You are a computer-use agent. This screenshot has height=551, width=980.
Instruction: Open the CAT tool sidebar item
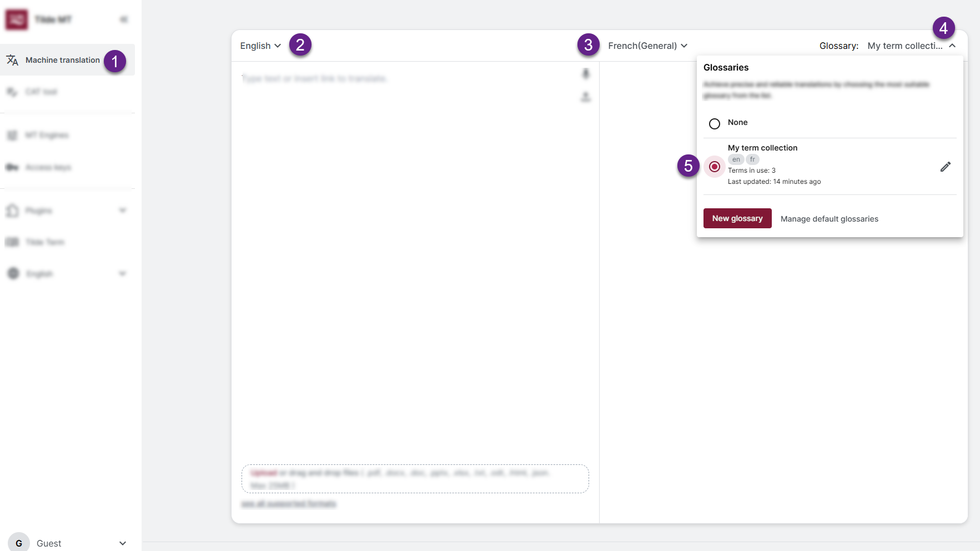[x=41, y=92]
